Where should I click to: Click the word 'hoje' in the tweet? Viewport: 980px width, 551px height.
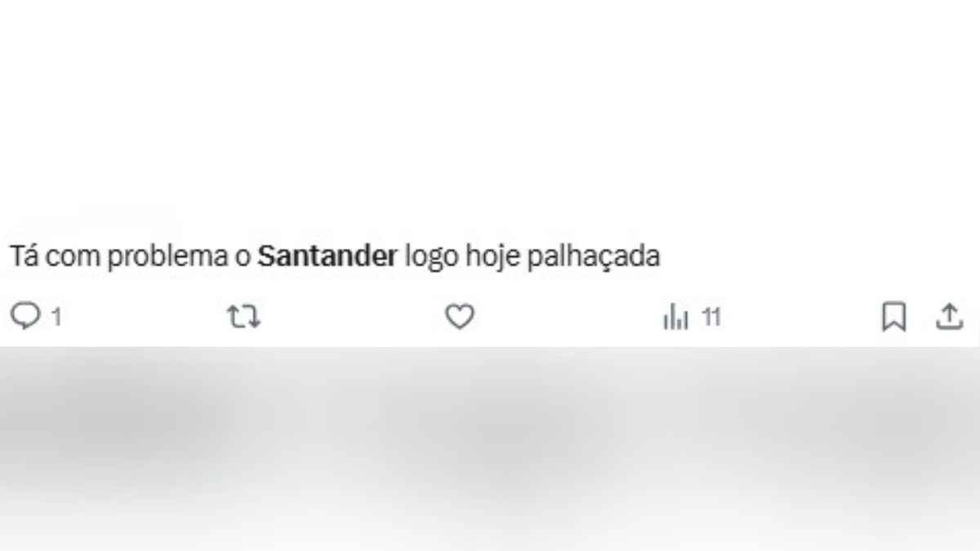pos(492,258)
